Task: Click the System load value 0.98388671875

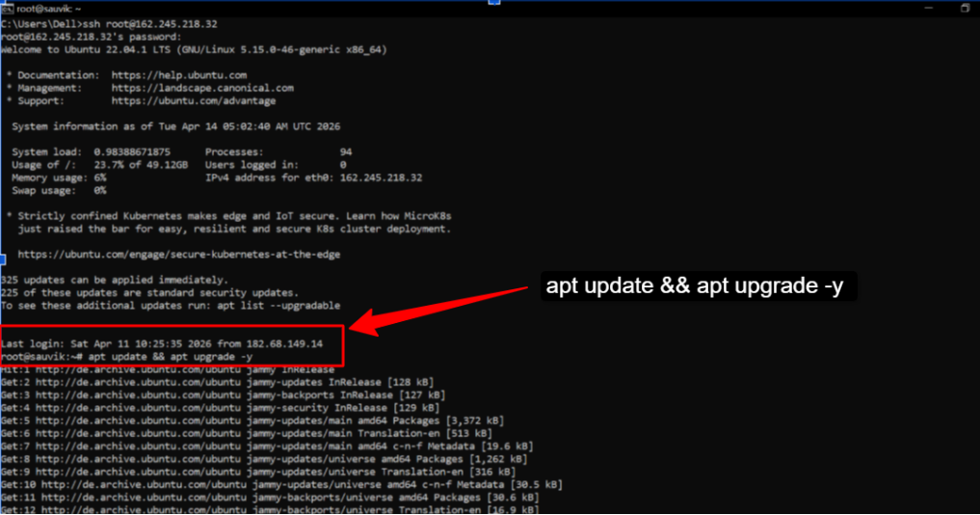Action: [132, 152]
